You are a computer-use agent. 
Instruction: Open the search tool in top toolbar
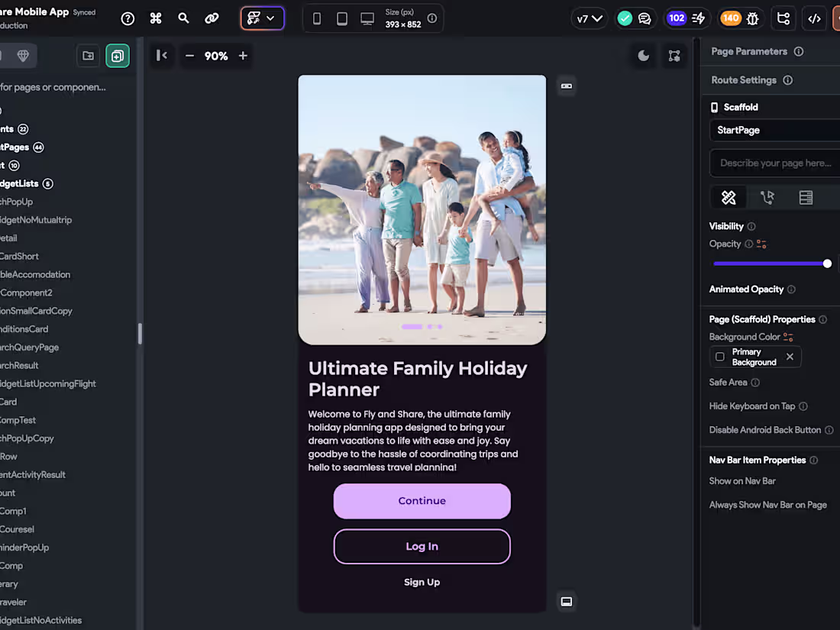click(183, 18)
